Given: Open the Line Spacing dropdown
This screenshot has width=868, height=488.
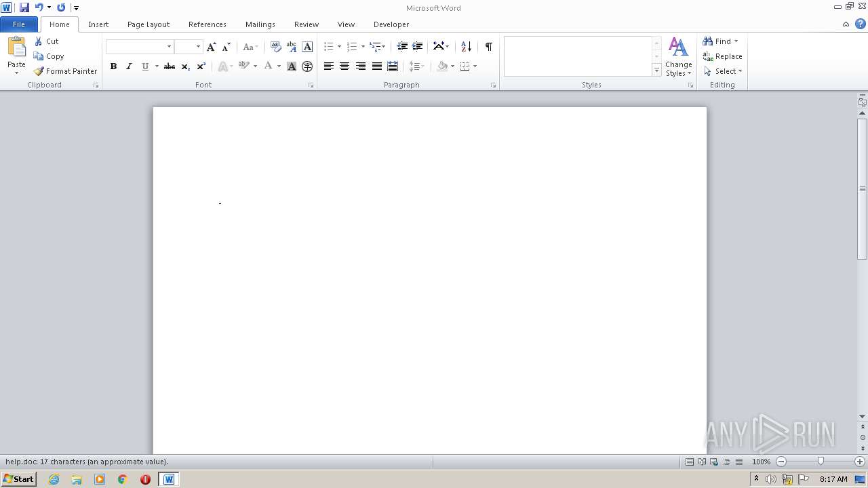Looking at the screenshot, I should click(x=416, y=66).
